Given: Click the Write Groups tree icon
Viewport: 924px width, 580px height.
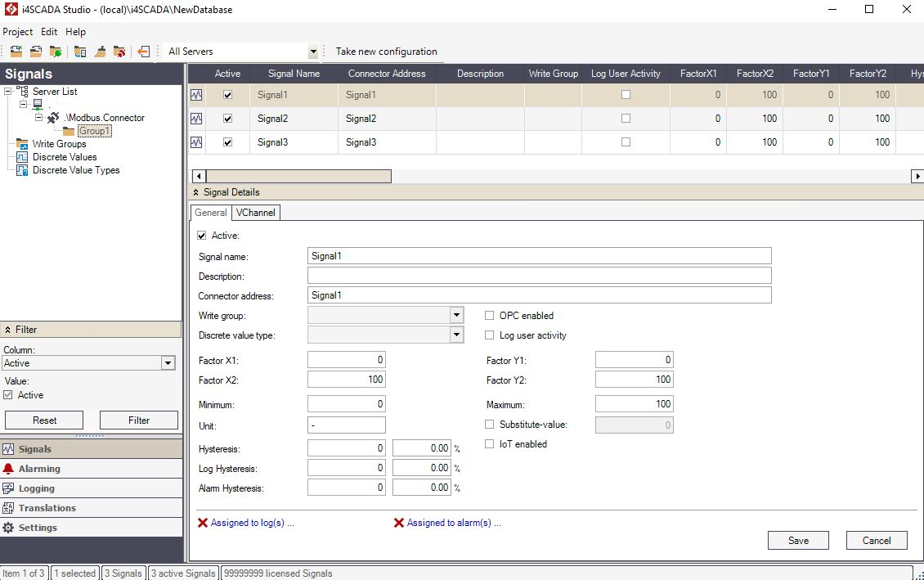Looking at the screenshot, I should 20,144.
